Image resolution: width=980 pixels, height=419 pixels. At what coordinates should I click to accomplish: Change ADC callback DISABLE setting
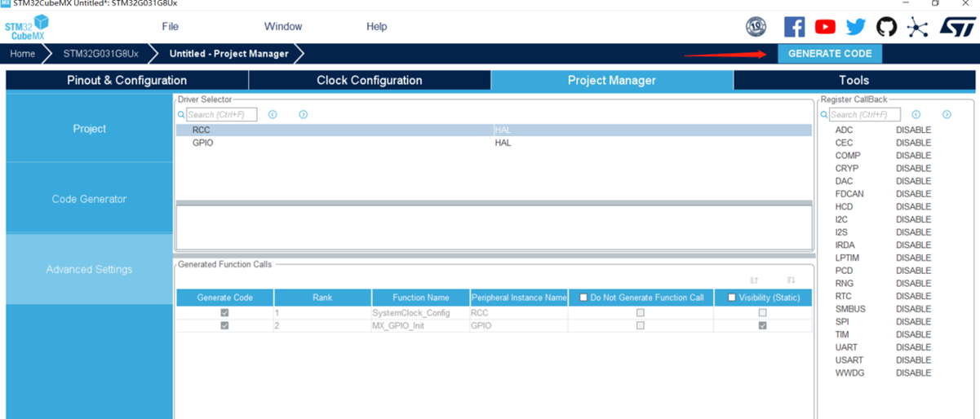[913, 130]
